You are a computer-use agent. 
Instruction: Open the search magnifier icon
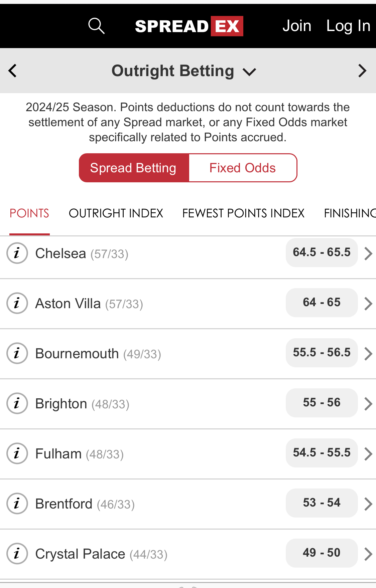tap(96, 26)
